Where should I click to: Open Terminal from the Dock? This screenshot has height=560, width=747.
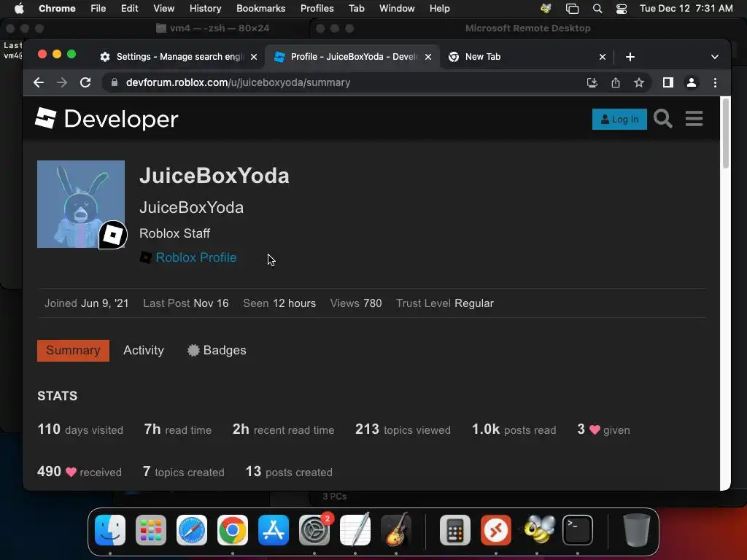coord(578,530)
